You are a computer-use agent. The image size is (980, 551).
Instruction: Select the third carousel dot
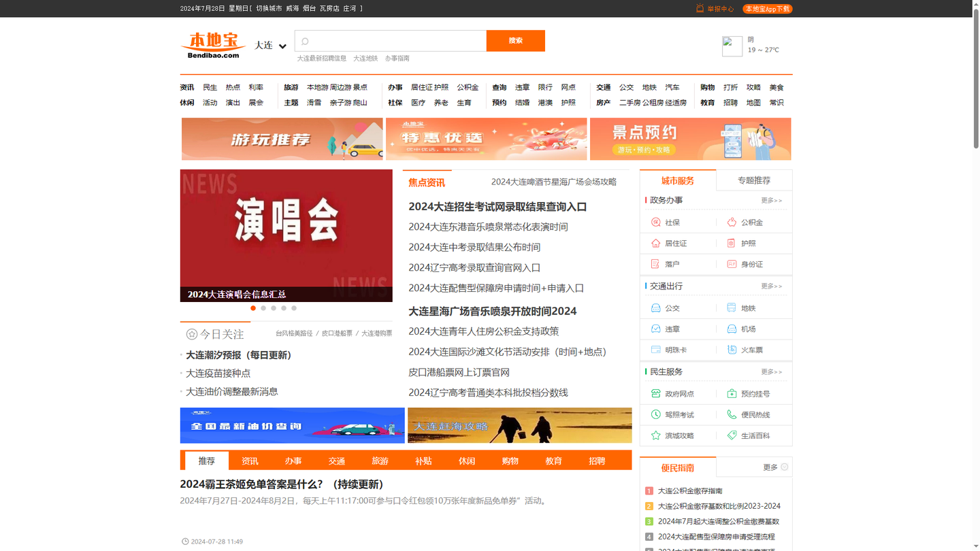coord(274,308)
